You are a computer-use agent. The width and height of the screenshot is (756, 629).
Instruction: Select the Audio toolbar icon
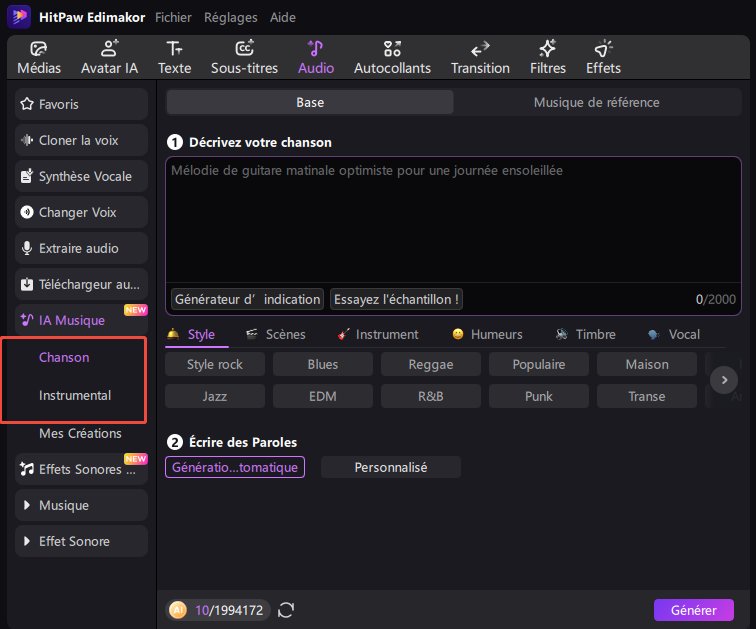click(316, 49)
